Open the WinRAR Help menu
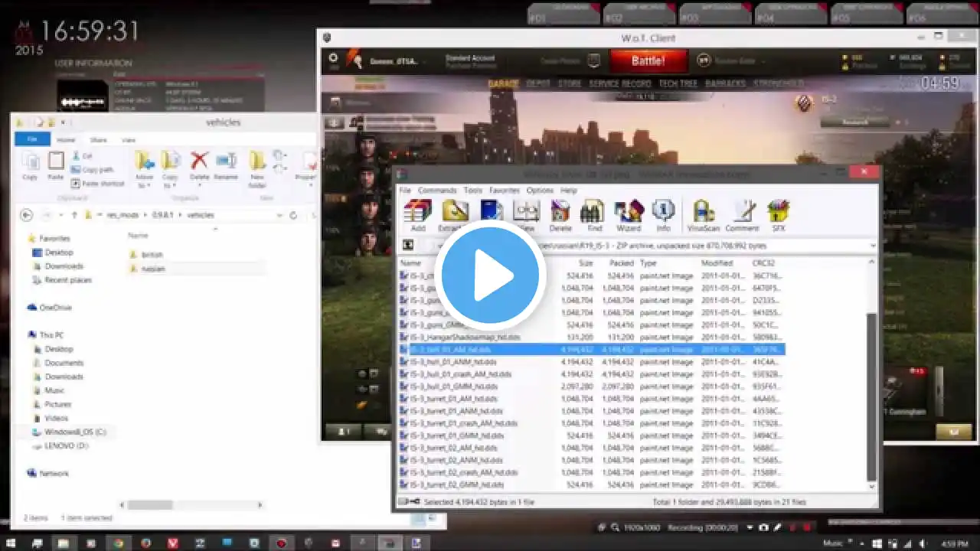This screenshot has height=551, width=980. pos(569,190)
